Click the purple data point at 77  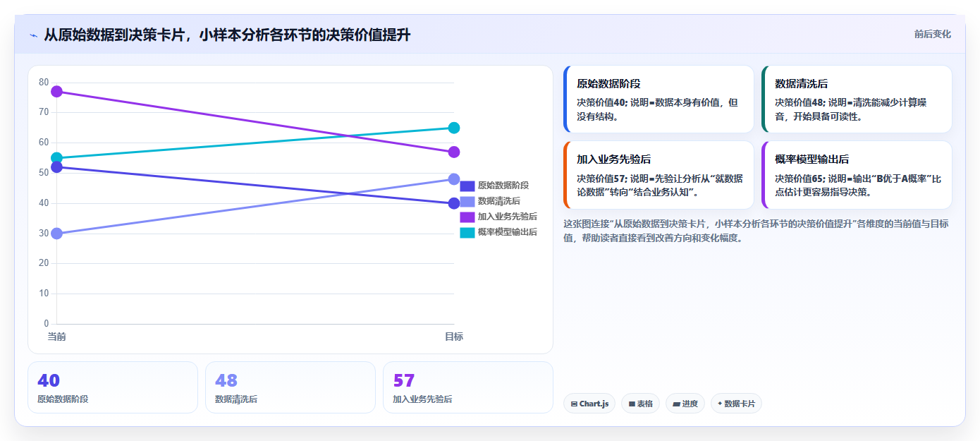(57, 92)
